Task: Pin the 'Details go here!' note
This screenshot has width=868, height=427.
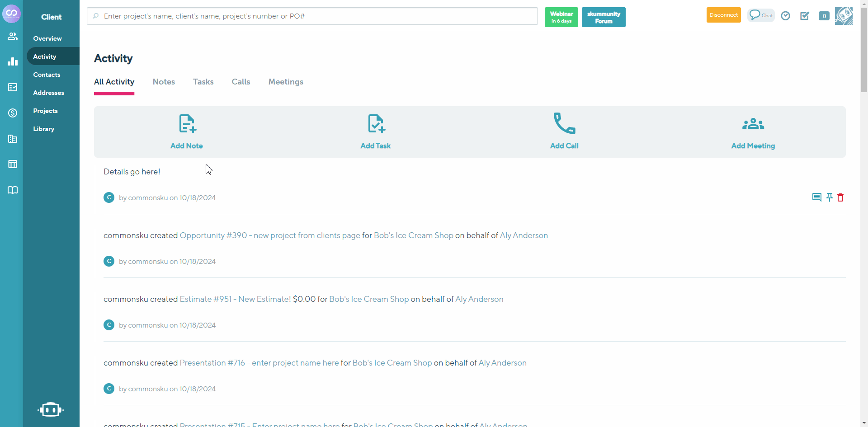Action: click(829, 197)
